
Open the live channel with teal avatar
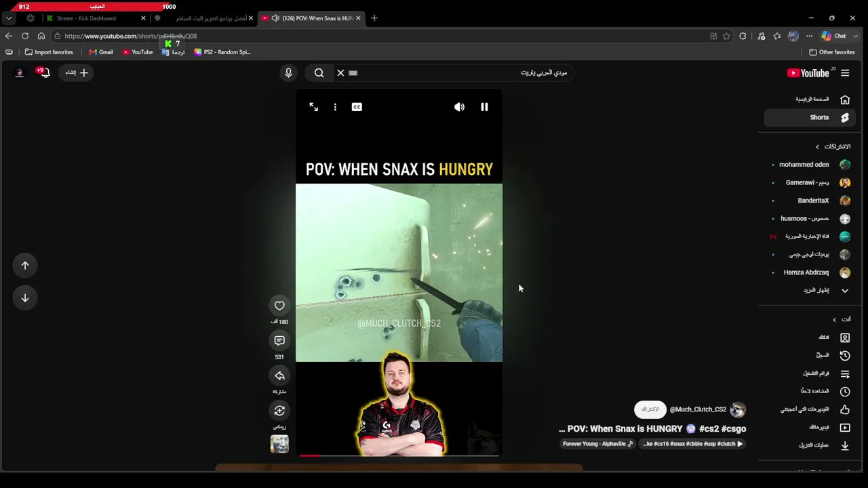coord(810,237)
